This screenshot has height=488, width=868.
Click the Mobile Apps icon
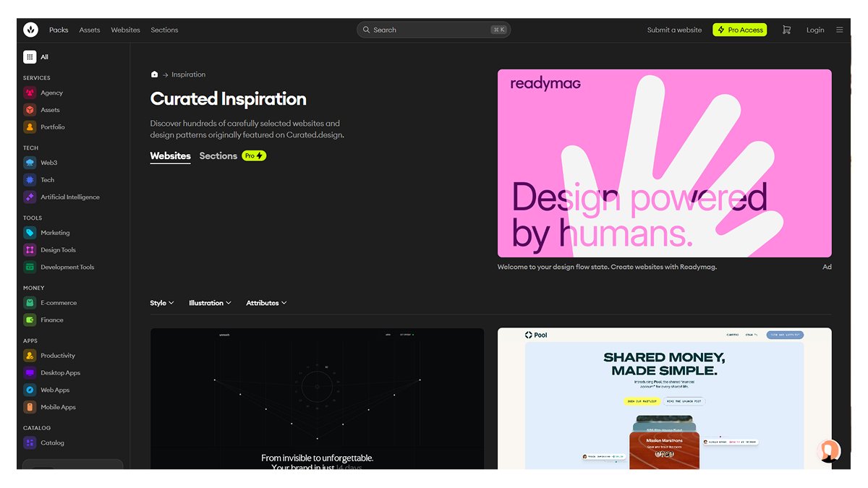click(30, 407)
